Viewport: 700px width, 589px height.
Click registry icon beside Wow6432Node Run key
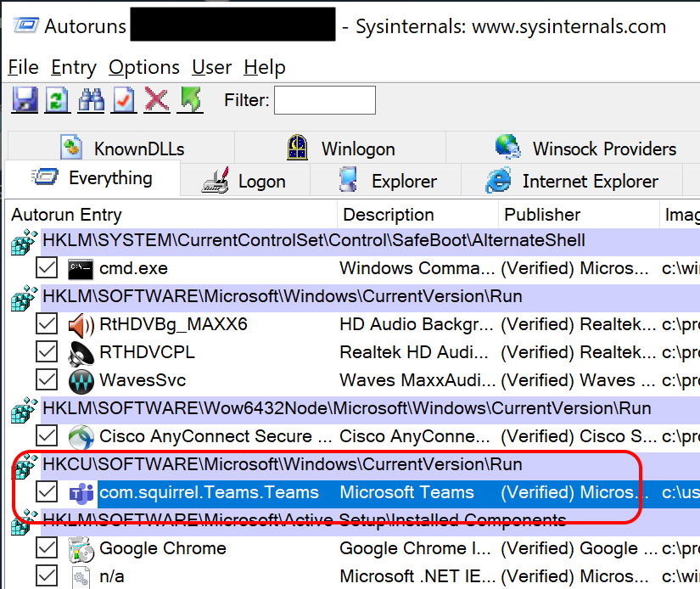24,410
